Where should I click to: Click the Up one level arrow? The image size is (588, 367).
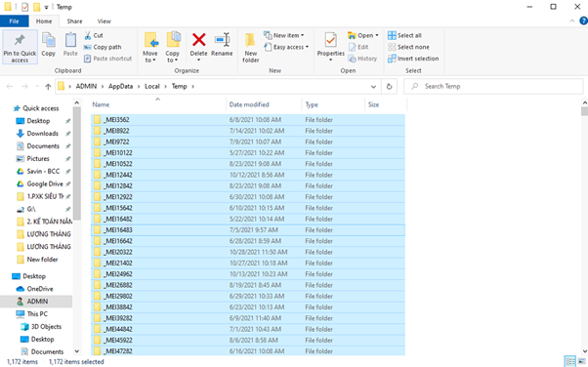click(x=48, y=87)
